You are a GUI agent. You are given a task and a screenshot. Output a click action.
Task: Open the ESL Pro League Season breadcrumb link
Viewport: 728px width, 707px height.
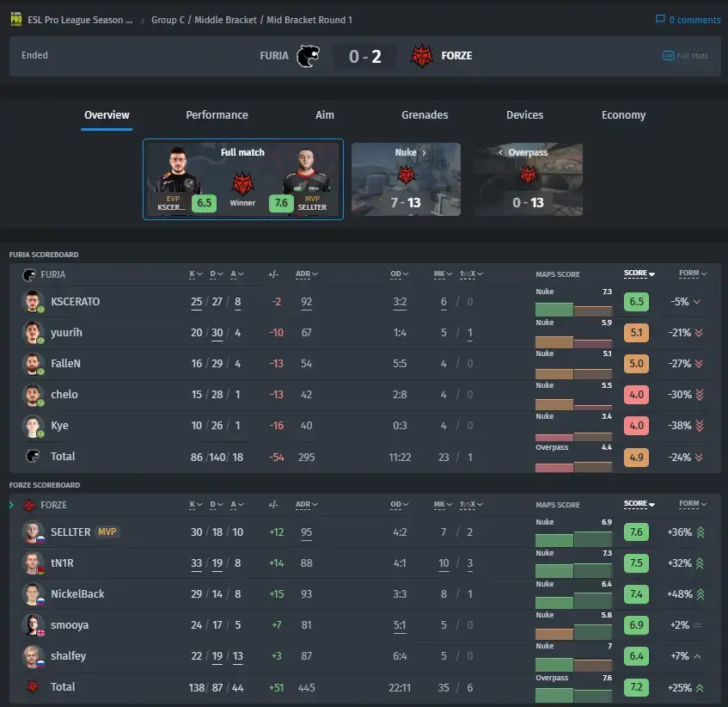click(80, 20)
